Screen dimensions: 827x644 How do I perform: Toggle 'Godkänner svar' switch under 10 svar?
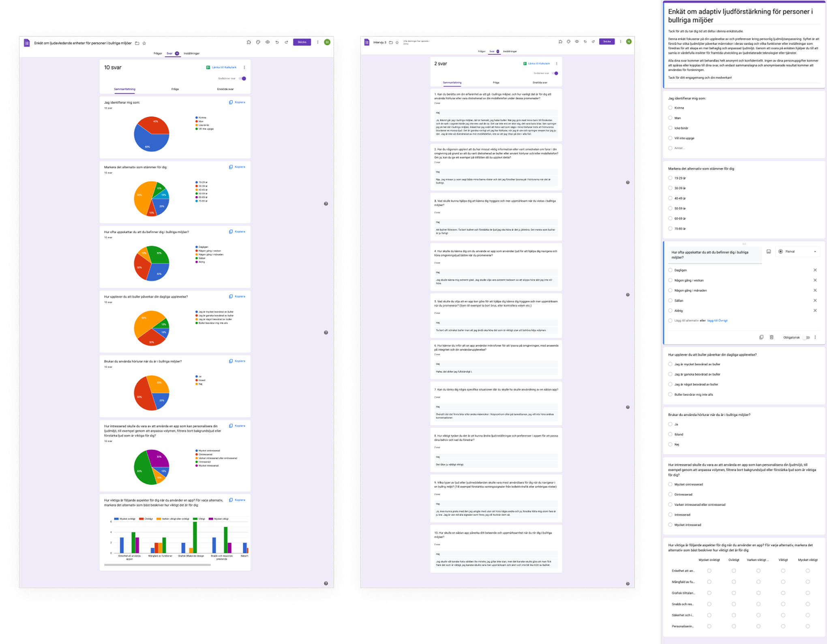tap(242, 78)
